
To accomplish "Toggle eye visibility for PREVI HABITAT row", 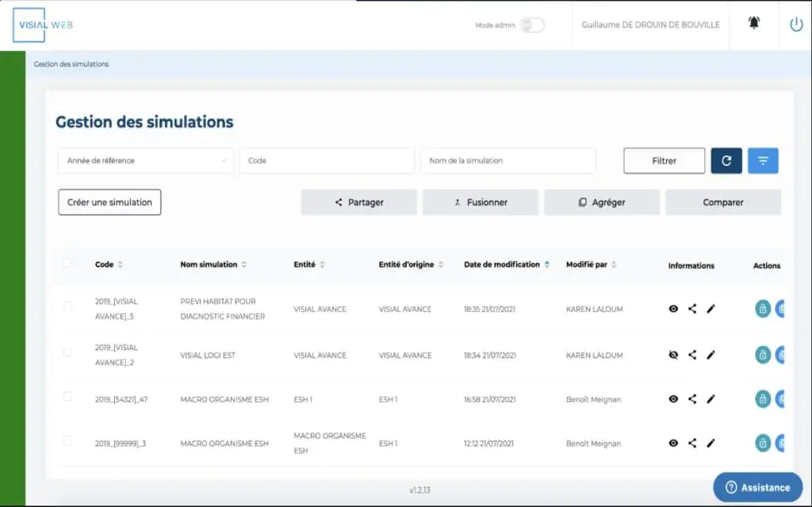I will pyautogui.click(x=673, y=309).
